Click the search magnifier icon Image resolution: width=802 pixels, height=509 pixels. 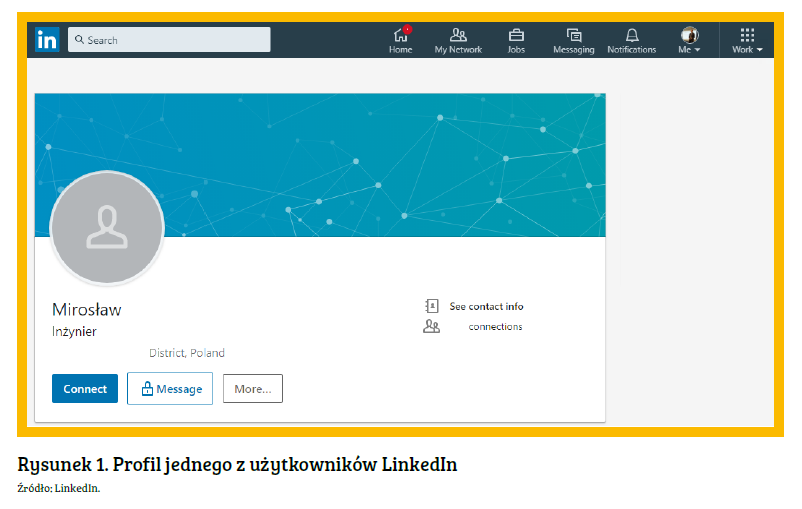click(x=79, y=39)
